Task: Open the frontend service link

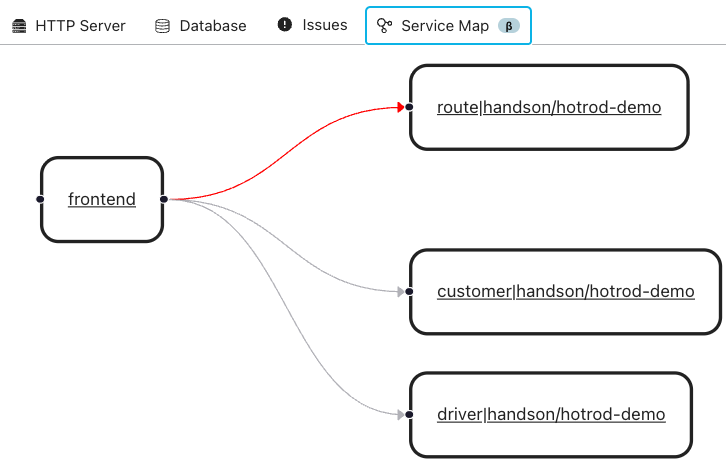Action: coord(102,199)
